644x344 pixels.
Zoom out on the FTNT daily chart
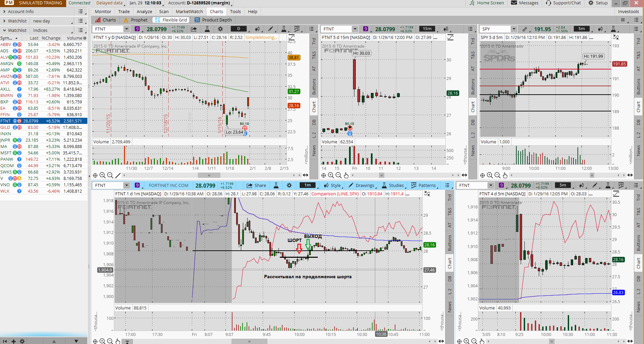(110, 175)
